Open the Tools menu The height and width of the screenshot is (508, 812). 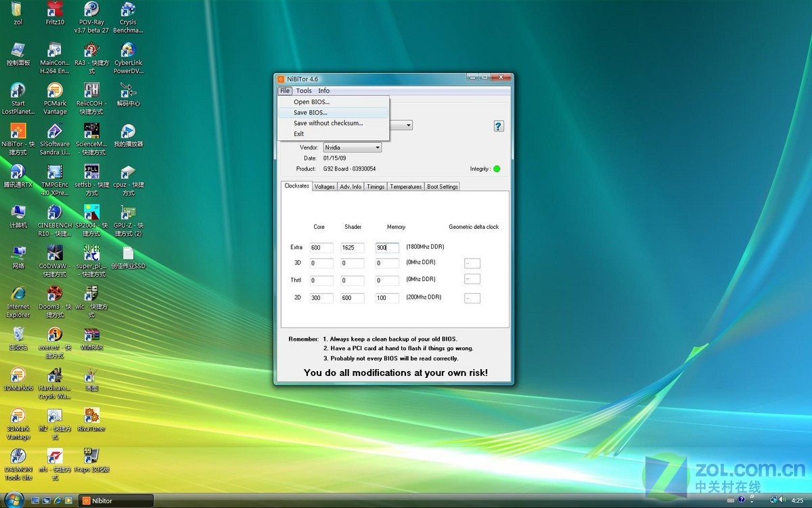pos(304,91)
